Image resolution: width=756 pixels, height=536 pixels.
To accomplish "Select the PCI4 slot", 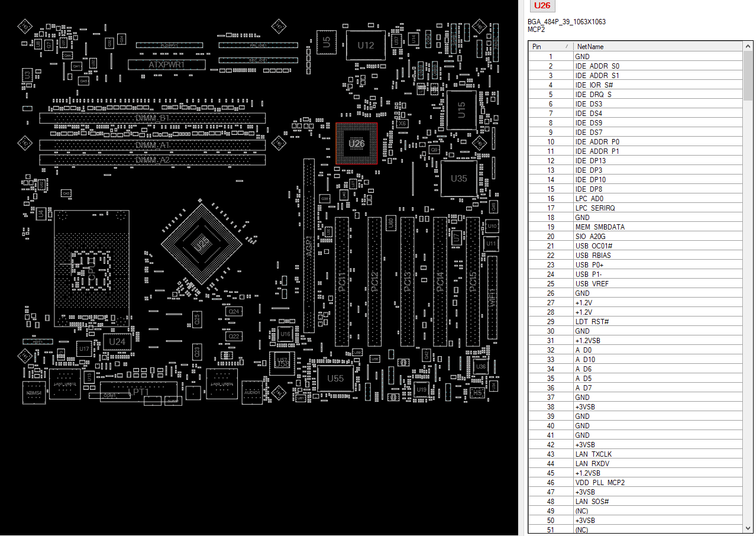I will (x=440, y=282).
